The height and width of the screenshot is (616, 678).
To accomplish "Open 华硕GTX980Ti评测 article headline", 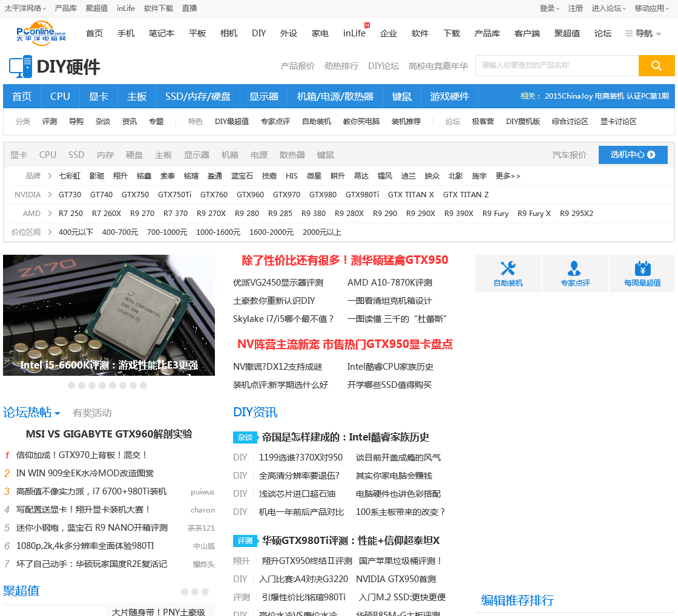I will 351,541.
